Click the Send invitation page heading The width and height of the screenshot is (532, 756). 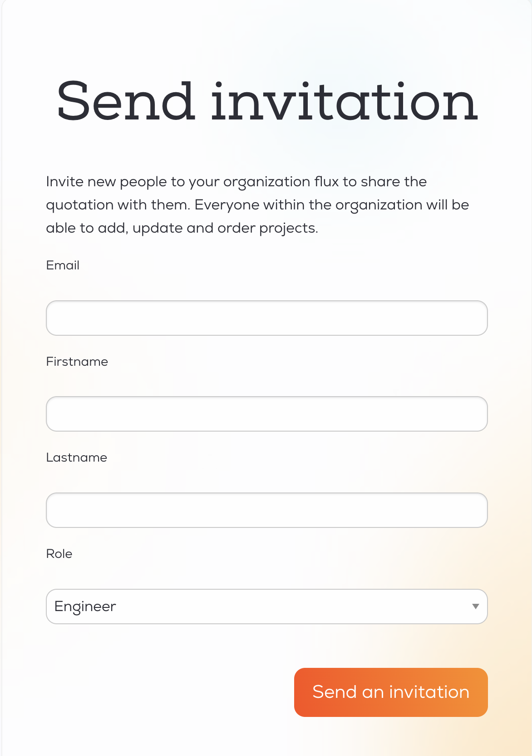266,102
